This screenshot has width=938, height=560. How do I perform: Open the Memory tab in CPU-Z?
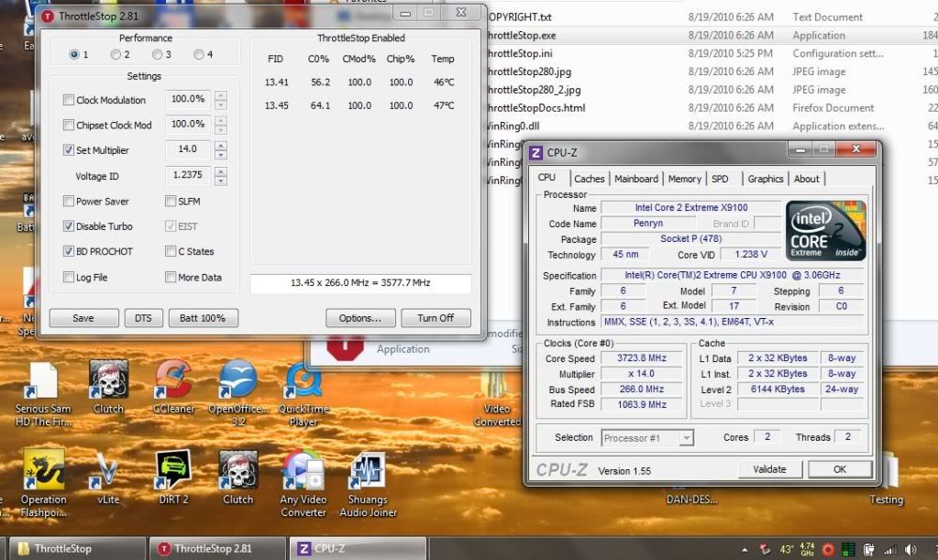pos(684,179)
